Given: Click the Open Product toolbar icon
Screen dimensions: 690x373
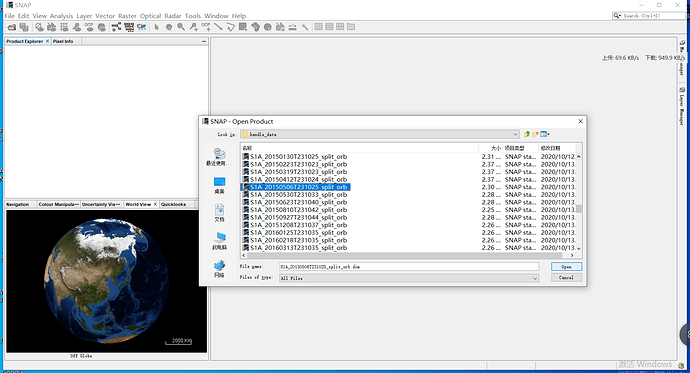Looking at the screenshot, I should coord(12,27).
